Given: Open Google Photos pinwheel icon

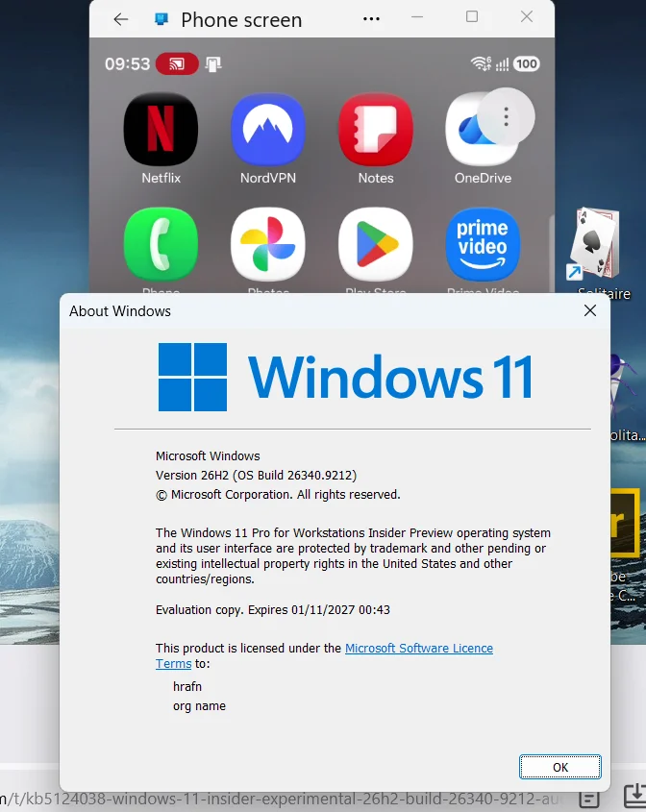Looking at the screenshot, I should coord(268,244).
